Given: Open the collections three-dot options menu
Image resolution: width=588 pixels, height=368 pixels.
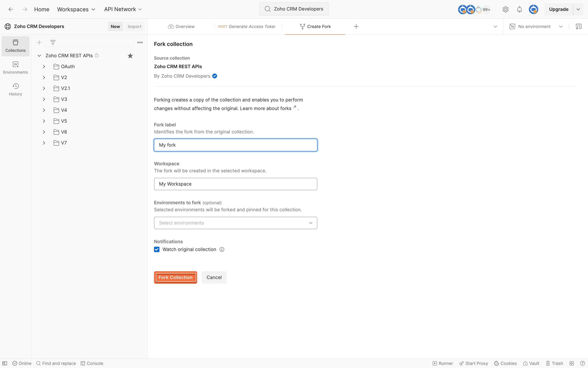Looking at the screenshot, I should click(140, 42).
